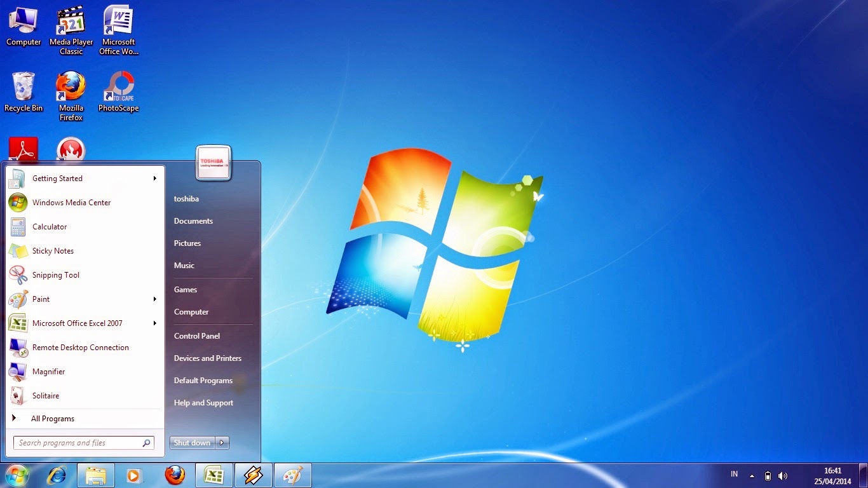Select the Recycle Bin icon
This screenshot has height=488, width=868.
click(x=24, y=92)
